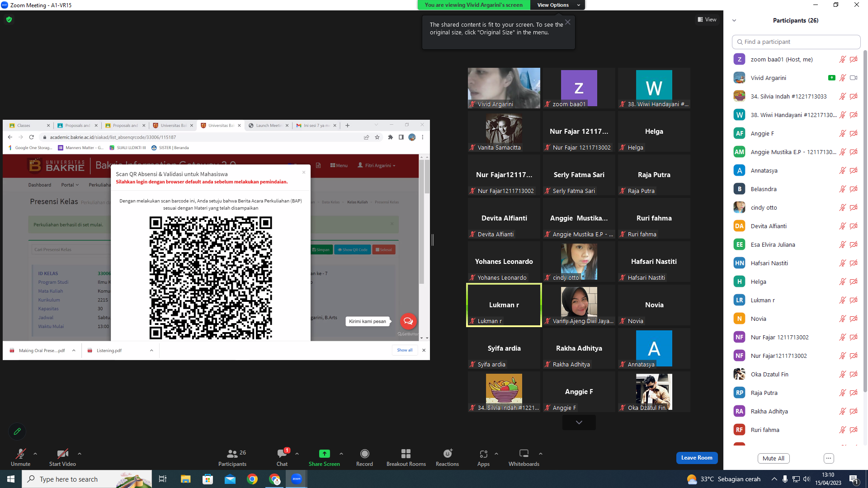Toggle video icon for Vivid Argarini in list
The image size is (868, 488).
pos(854,78)
